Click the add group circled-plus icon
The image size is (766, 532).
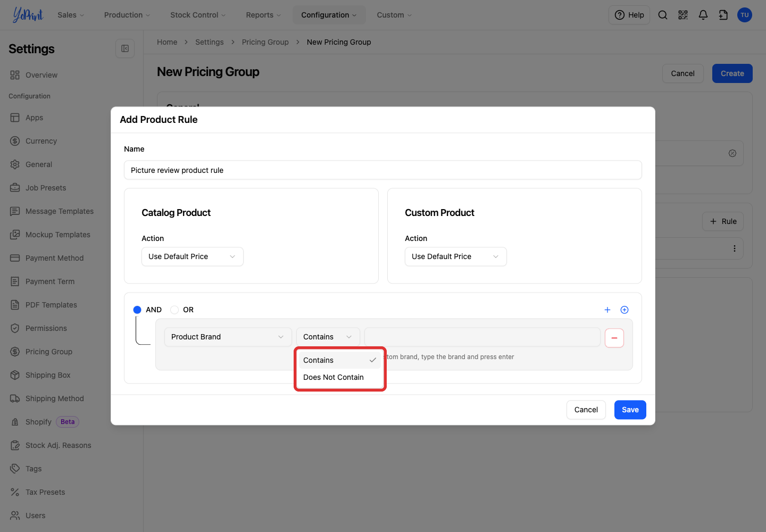click(x=625, y=310)
